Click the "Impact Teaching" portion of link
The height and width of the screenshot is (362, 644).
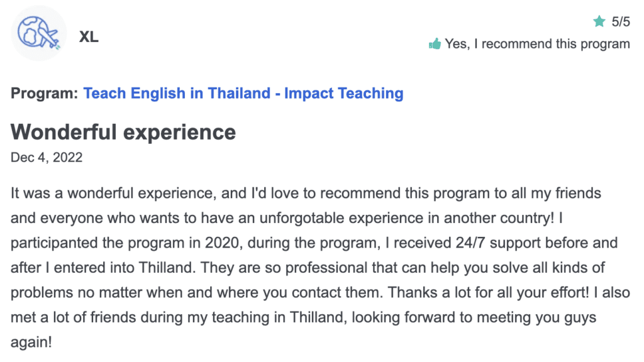point(344,93)
